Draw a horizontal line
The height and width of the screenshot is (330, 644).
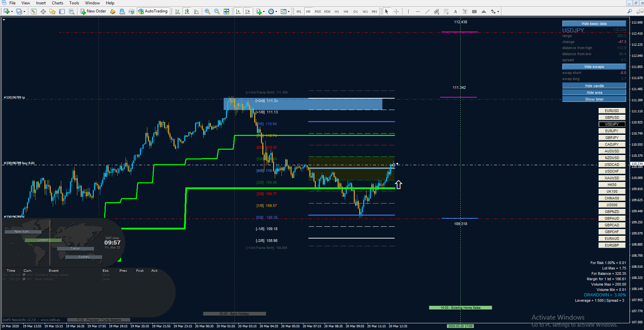tap(418, 11)
